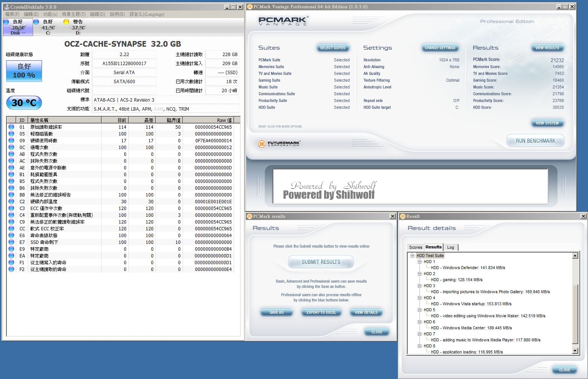
Task: Select the 'HDD - gaming: 128.154 MB/s' entry
Action: pyautogui.click(x=457, y=280)
